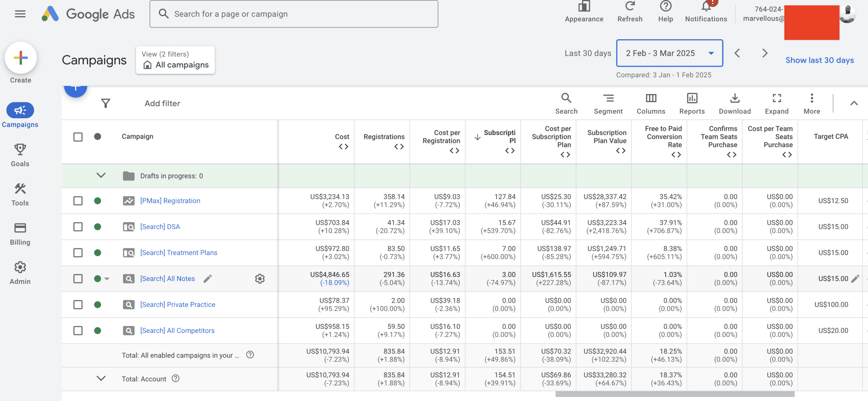Open the Segment options
This screenshot has width=868, height=401.
pos(608,104)
